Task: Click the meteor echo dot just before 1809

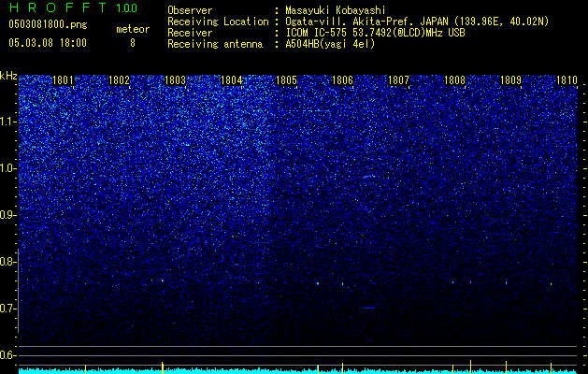Action: pos(507,283)
